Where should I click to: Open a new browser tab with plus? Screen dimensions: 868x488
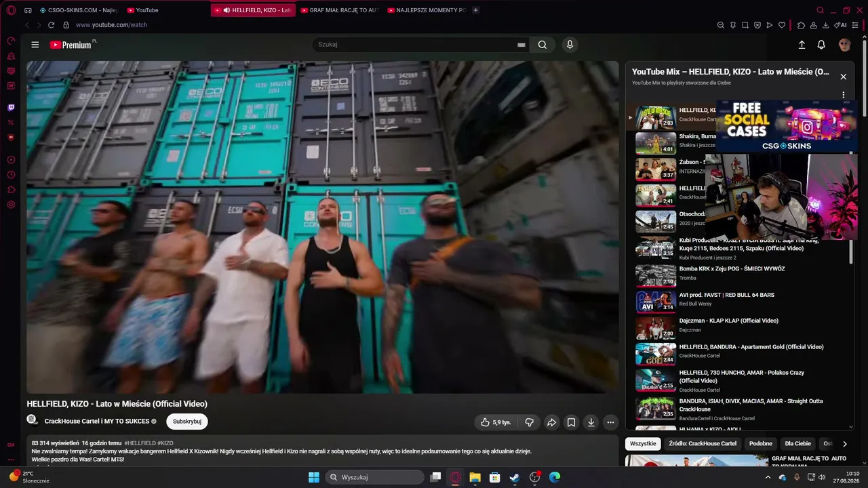point(475,10)
